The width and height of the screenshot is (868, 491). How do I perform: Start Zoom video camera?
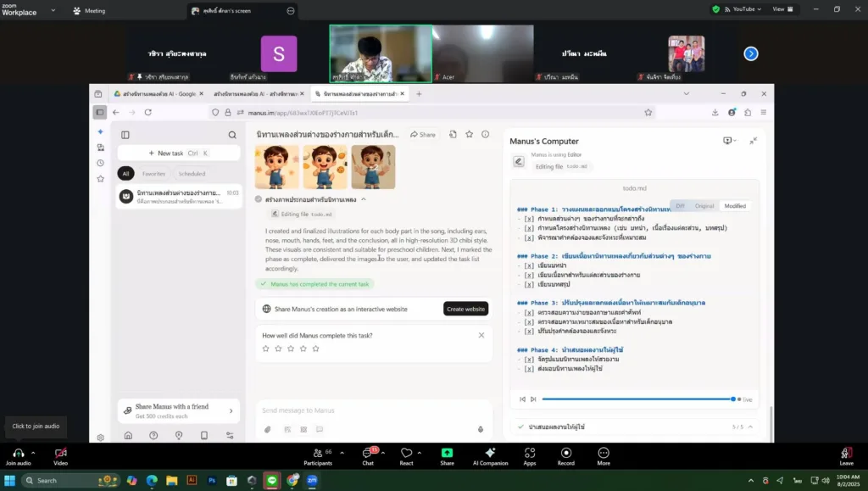(x=60, y=456)
